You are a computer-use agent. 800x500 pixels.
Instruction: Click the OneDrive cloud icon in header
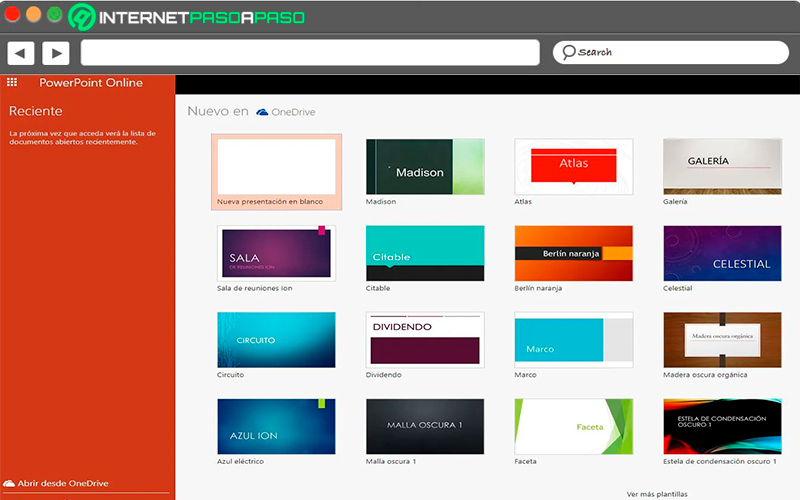(x=262, y=112)
